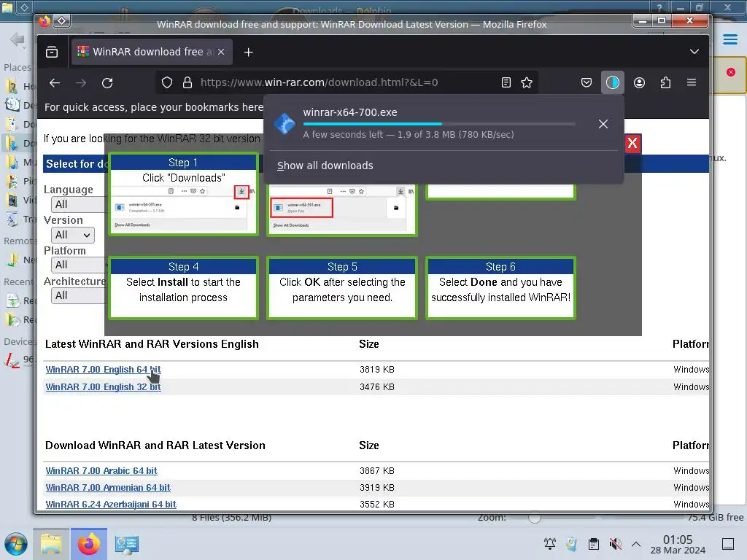This screenshot has width=747, height=560.
Task: Click the download progress bar
Action: click(x=438, y=124)
